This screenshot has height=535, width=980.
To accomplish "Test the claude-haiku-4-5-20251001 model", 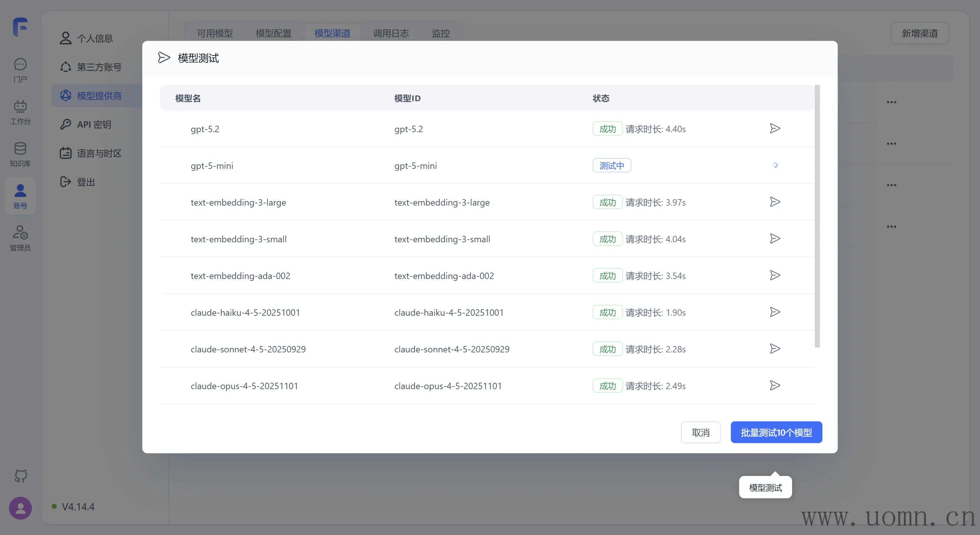I will point(775,312).
